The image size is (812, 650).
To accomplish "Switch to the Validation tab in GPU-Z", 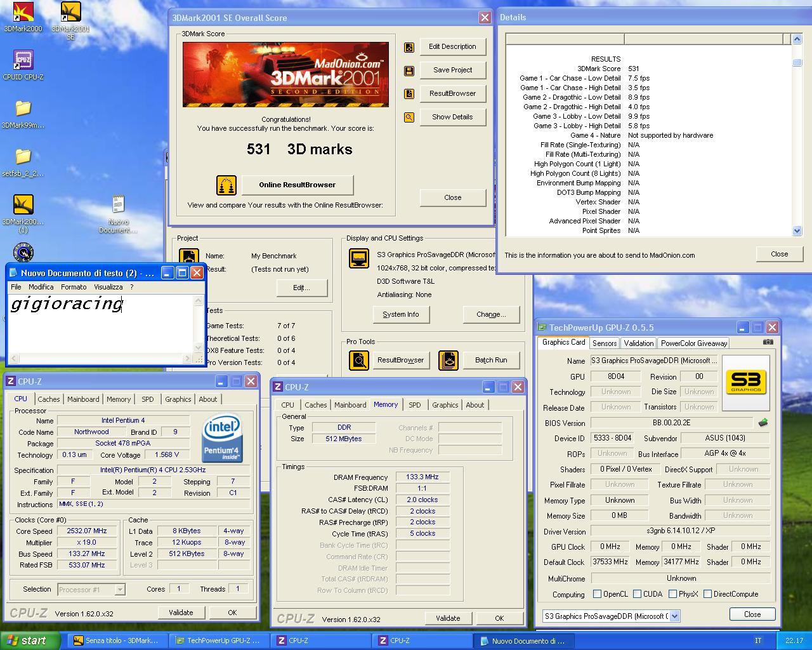I will point(639,343).
